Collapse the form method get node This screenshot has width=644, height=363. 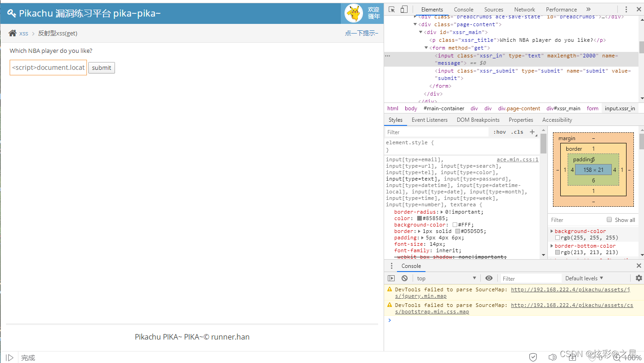426,48
